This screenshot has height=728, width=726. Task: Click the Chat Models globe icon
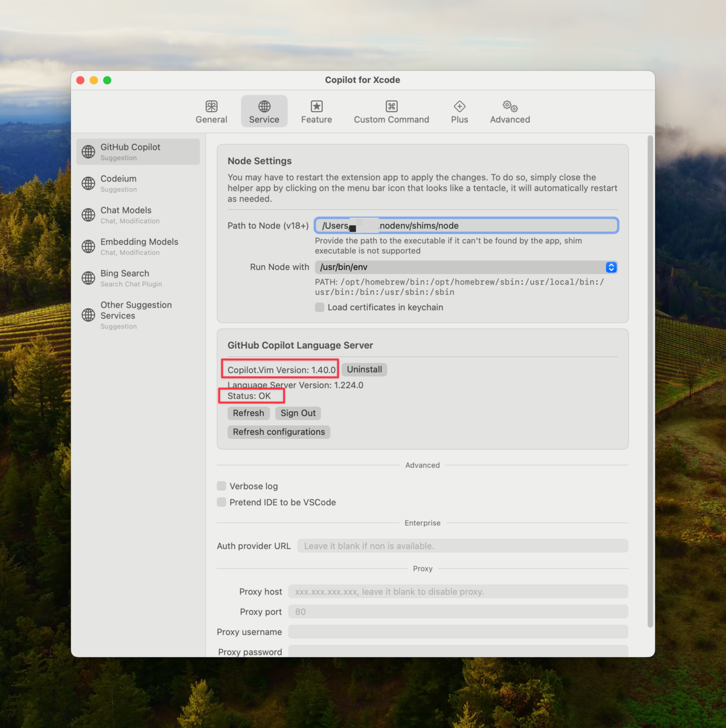pyautogui.click(x=89, y=215)
